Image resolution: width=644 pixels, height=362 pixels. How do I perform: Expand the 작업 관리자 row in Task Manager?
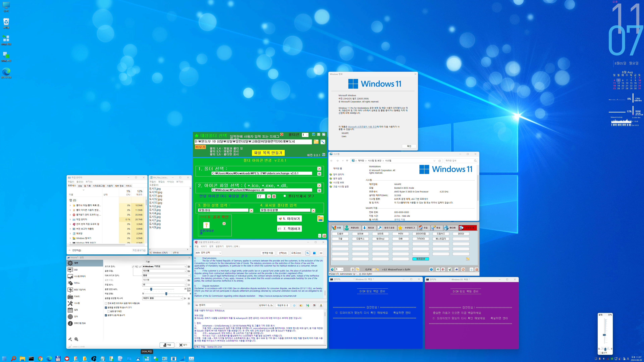pyautogui.click(x=70, y=220)
